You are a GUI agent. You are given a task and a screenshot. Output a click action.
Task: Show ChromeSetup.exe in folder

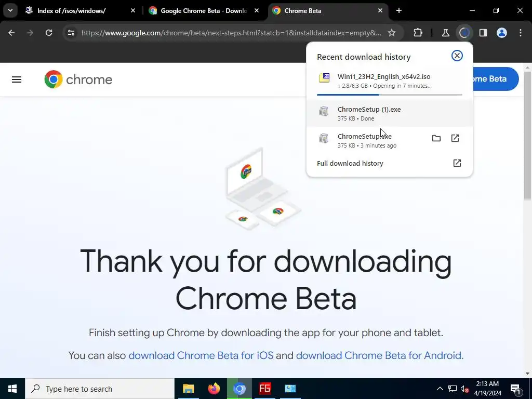click(436, 138)
